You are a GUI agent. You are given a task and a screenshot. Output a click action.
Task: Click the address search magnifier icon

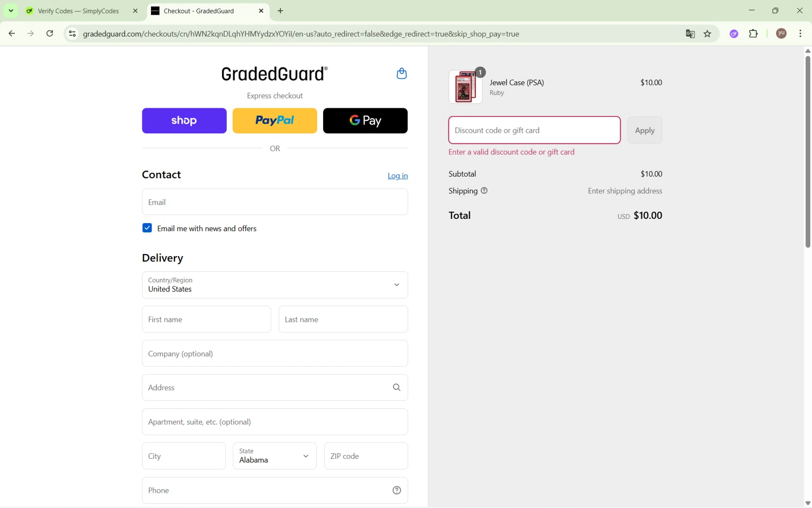pos(396,388)
